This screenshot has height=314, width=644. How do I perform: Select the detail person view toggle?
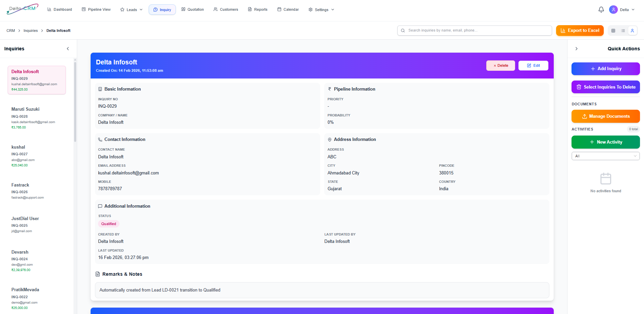pos(632,31)
